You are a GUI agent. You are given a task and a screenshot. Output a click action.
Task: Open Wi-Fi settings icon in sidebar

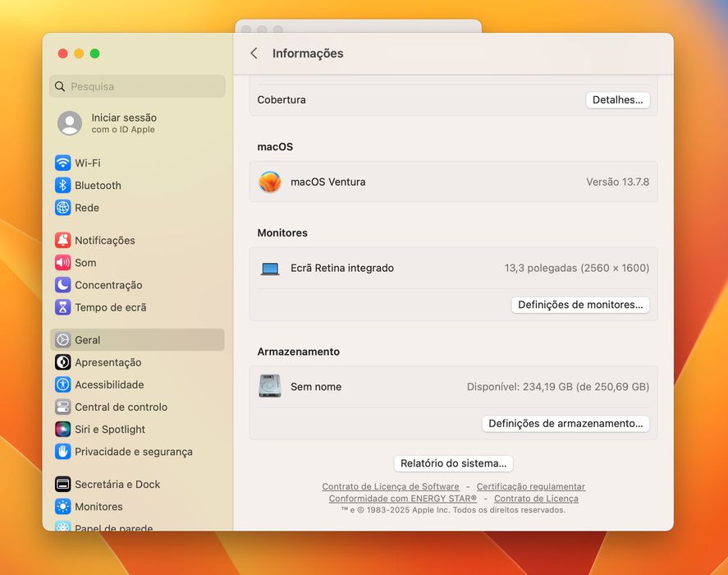coord(62,163)
